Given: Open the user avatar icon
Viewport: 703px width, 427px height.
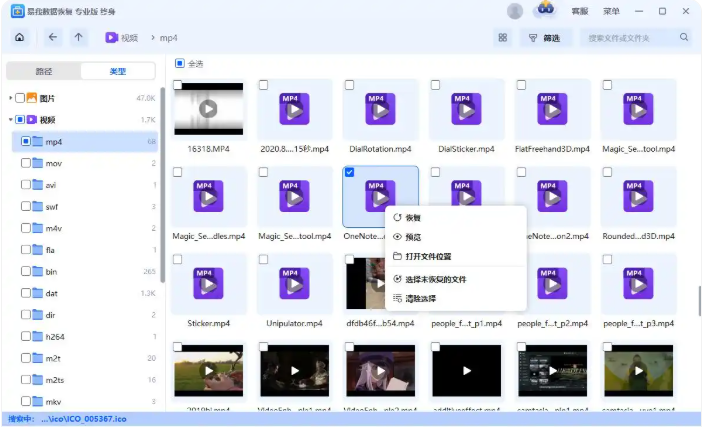Looking at the screenshot, I should (x=515, y=11).
